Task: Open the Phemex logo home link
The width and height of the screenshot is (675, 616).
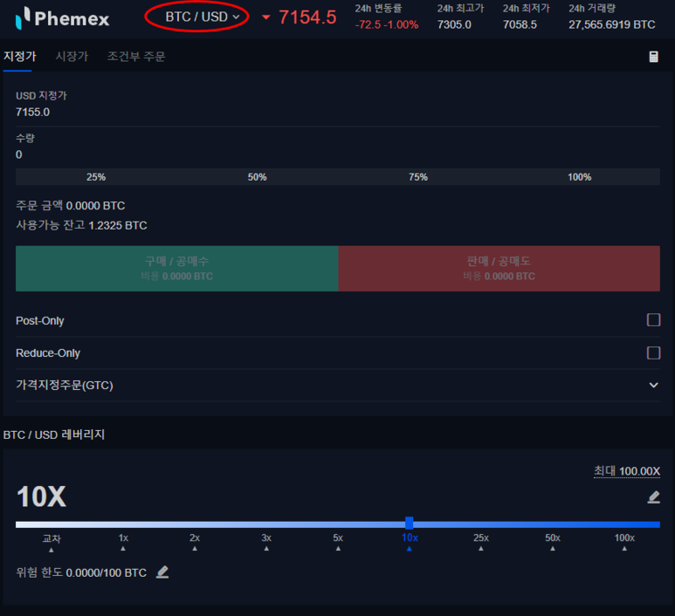Action: coord(62,18)
